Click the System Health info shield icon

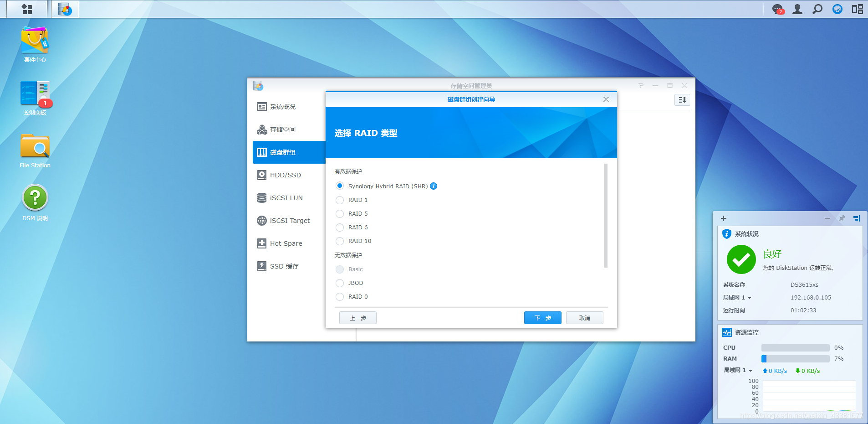[727, 234]
